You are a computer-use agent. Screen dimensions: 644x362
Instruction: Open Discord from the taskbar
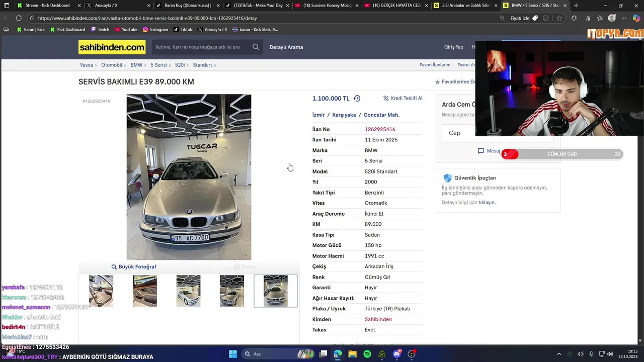(397, 354)
